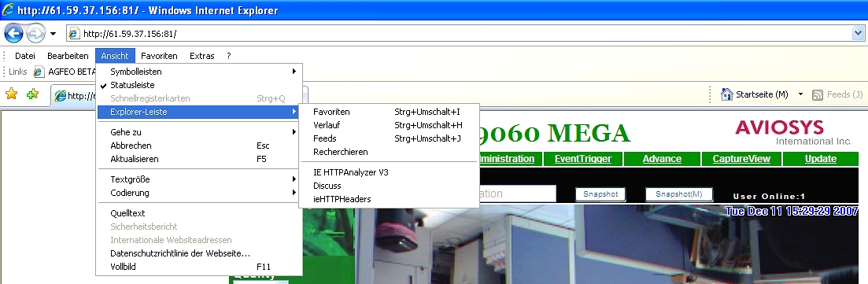Image resolution: width=868 pixels, height=284 pixels.
Task: Expand the address bar dropdown arrow
Action: click(858, 34)
